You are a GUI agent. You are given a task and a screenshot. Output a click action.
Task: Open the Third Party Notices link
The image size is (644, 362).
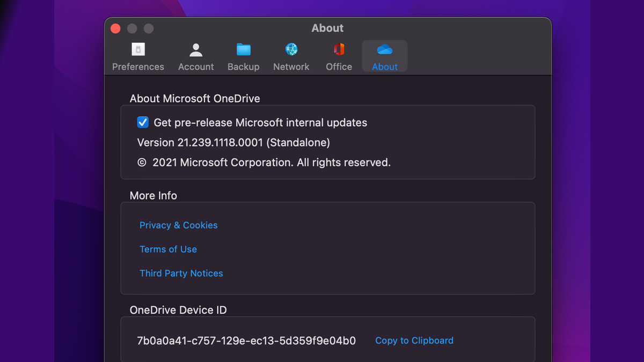pyautogui.click(x=181, y=274)
